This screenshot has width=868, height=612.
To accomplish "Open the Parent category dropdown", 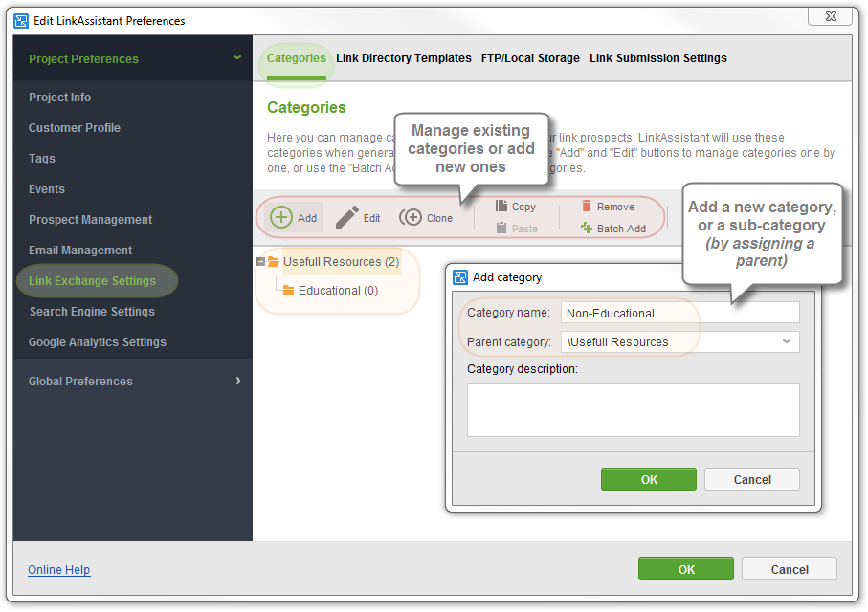I will pyautogui.click(x=786, y=341).
